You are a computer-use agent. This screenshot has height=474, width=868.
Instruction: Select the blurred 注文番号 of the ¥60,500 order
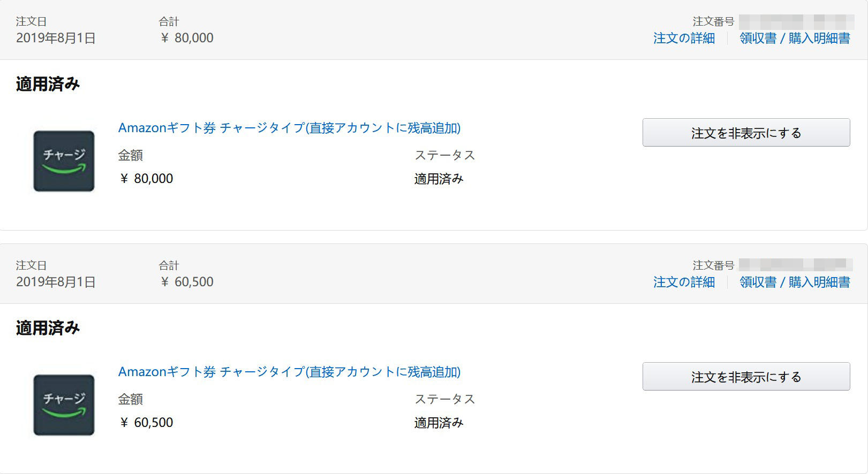pos(796,264)
